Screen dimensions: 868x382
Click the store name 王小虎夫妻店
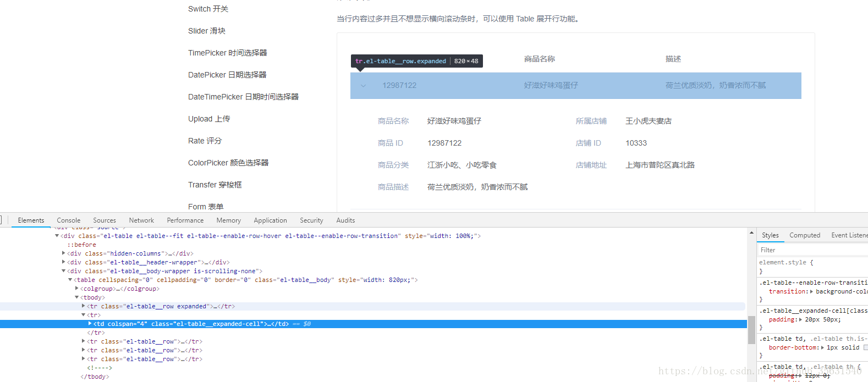click(x=649, y=121)
